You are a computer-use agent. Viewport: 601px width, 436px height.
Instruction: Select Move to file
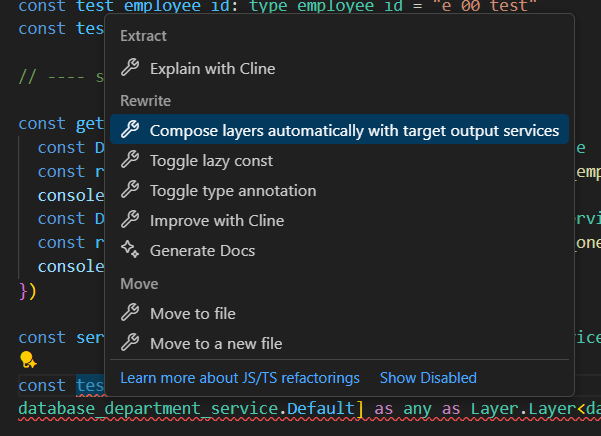point(339,313)
